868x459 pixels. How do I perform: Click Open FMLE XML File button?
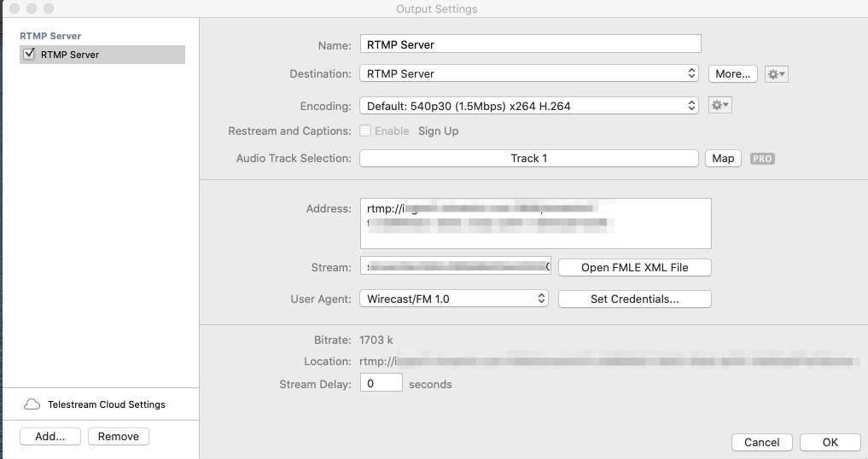coord(634,267)
